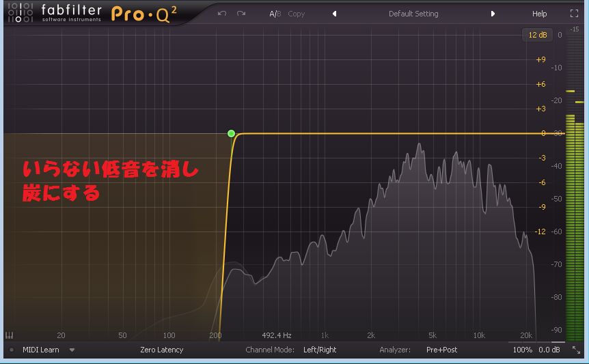Open the Help menu
The height and width of the screenshot is (364, 589).
539,14
